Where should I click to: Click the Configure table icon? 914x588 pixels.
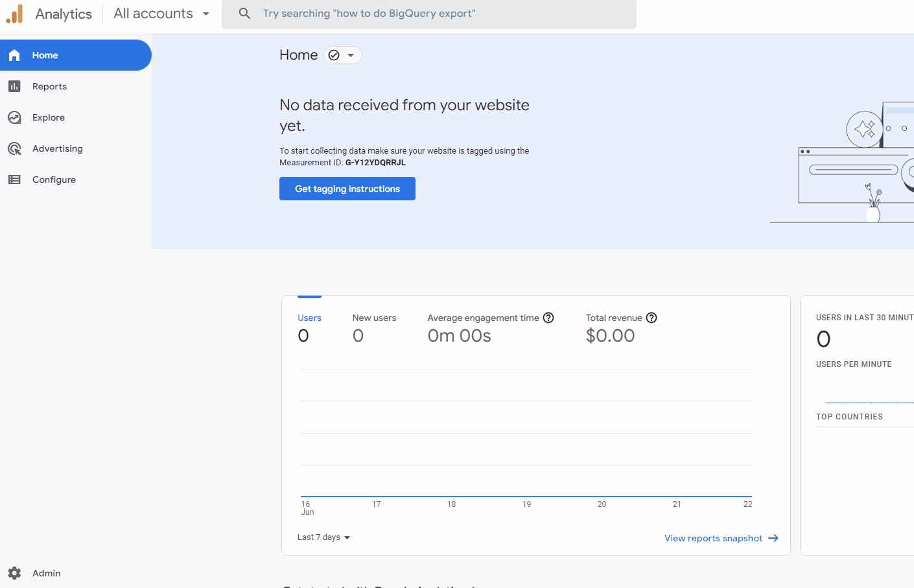pos(14,180)
